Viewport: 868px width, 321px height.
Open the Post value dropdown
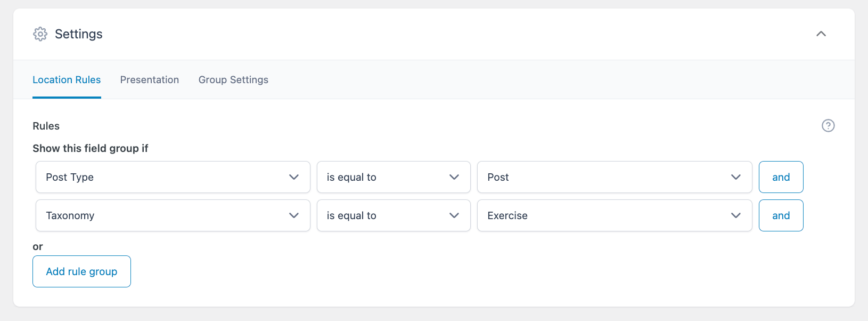click(x=614, y=177)
